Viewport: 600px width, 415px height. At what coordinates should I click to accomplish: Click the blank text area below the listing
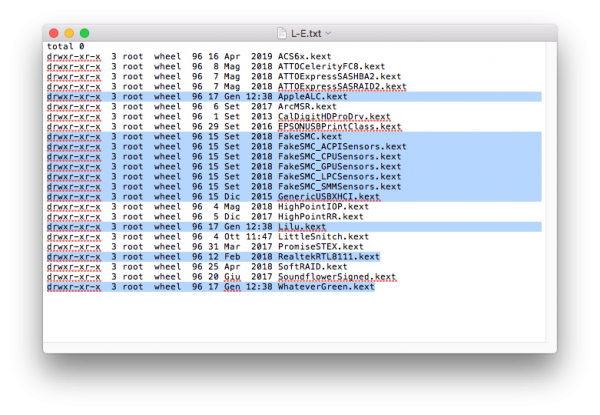pos(294,317)
